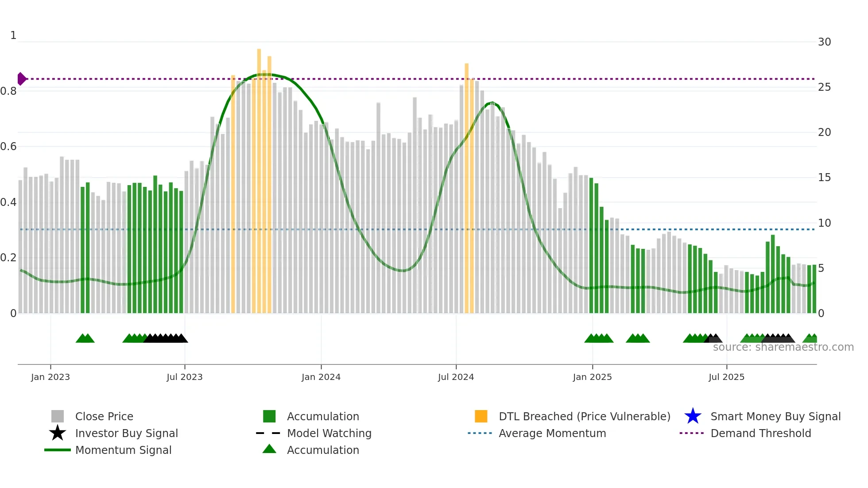Viewport: 868px width, 488px height.
Task: Click the green square Accumulation legend swatch
Action: pyautogui.click(x=269, y=416)
